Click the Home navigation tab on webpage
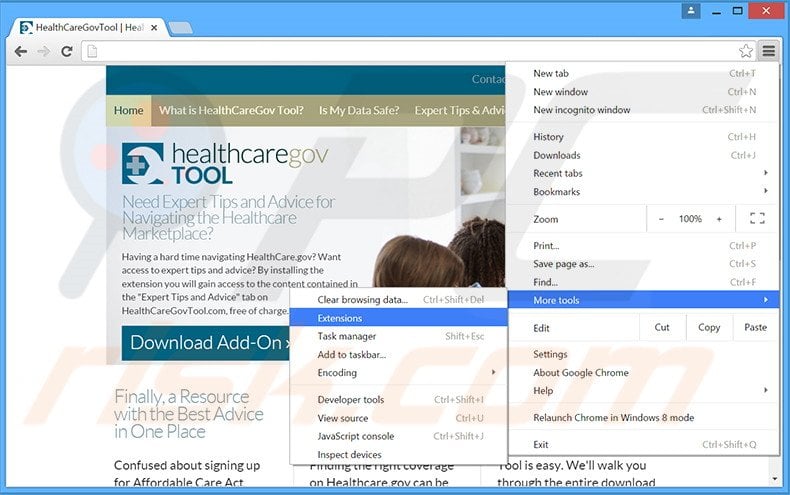Viewport: 790px width, 495px height. pos(128,110)
